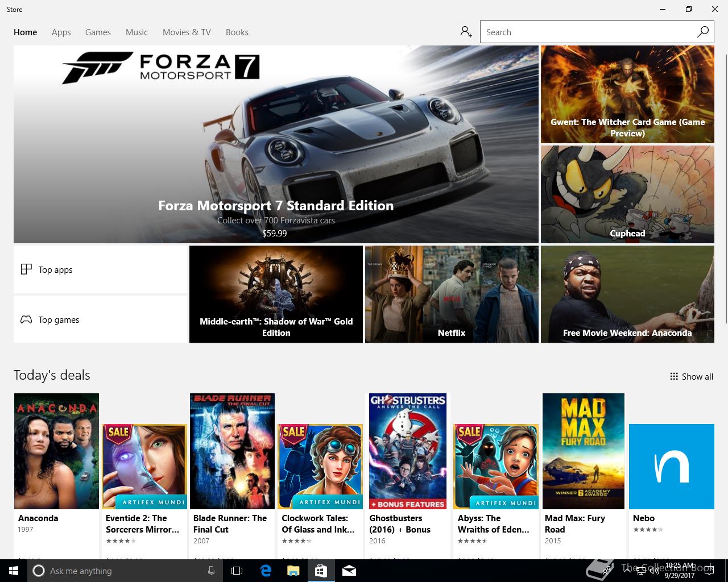
Task: Select the Blade Runner Final Cut poster
Action: tap(232, 451)
